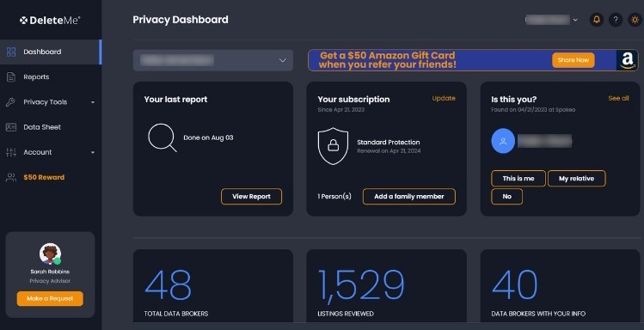Click the This is me button
The width and height of the screenshot is (644, 330).
[x=518, y=179]
